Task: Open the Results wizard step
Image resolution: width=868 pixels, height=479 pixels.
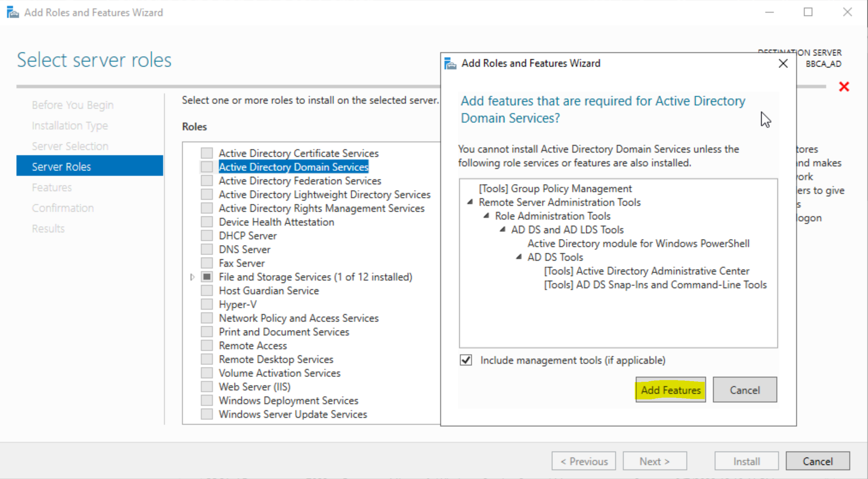Action: [x=48, y=229]
